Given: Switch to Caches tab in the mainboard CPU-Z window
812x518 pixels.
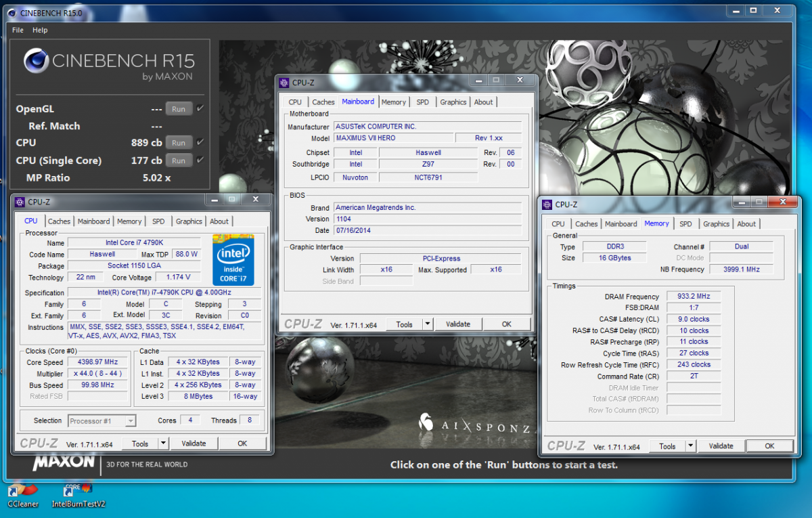Looking at the screenshot, I should [x=323, y=102].
